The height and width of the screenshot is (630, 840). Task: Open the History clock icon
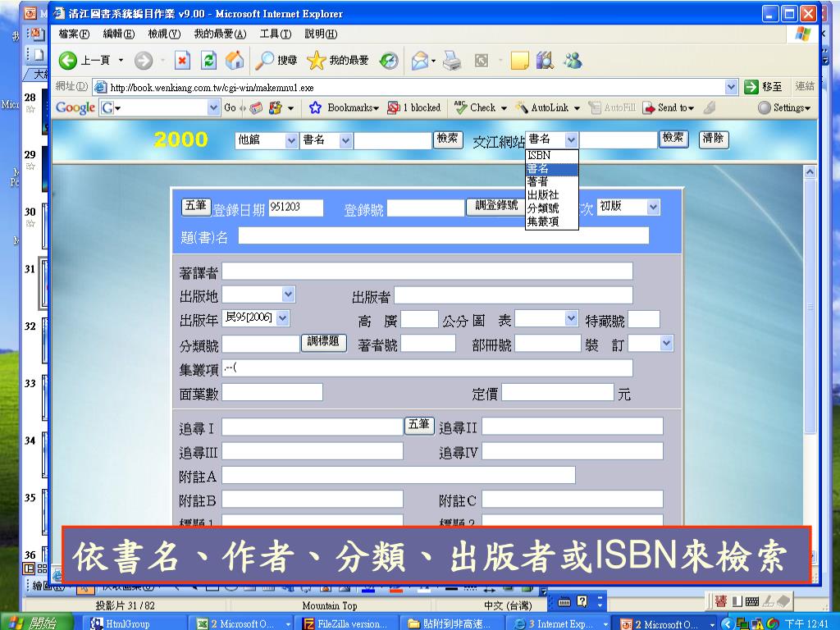pyautogui.click(x=389, y=61)
